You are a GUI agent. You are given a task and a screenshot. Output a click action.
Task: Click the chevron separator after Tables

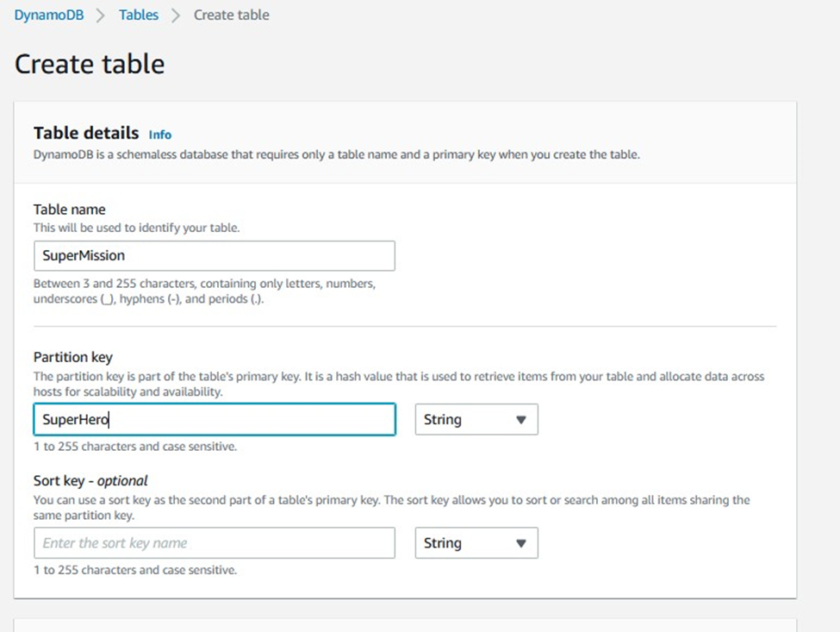176,16
